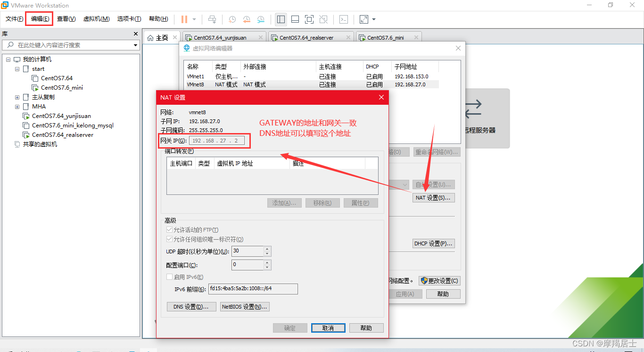Open the 查看(V) menu
The height and width of the screenshot is (352, 644).
pyautogui.click(x=66, y=19)
